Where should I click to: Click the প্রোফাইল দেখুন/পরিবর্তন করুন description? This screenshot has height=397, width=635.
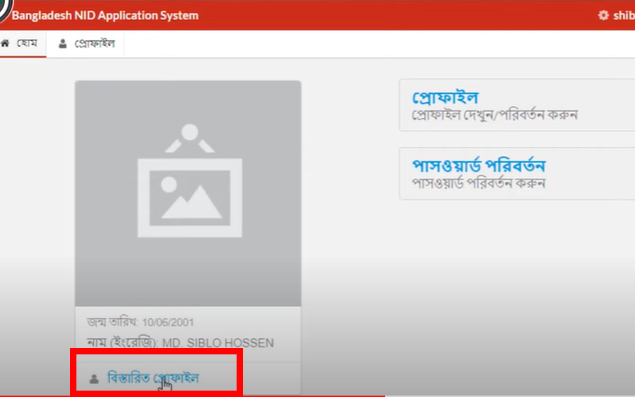494,115
